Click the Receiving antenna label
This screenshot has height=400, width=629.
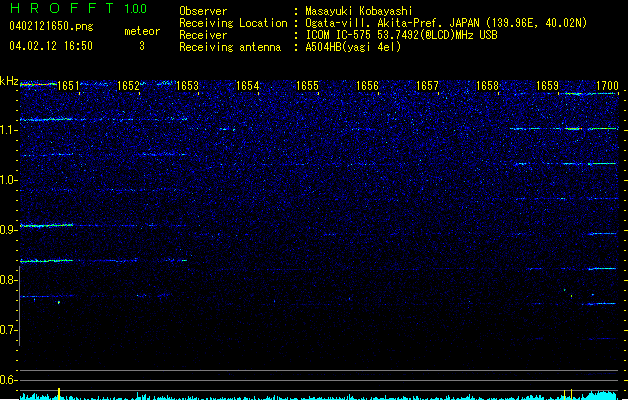(230, 47)
